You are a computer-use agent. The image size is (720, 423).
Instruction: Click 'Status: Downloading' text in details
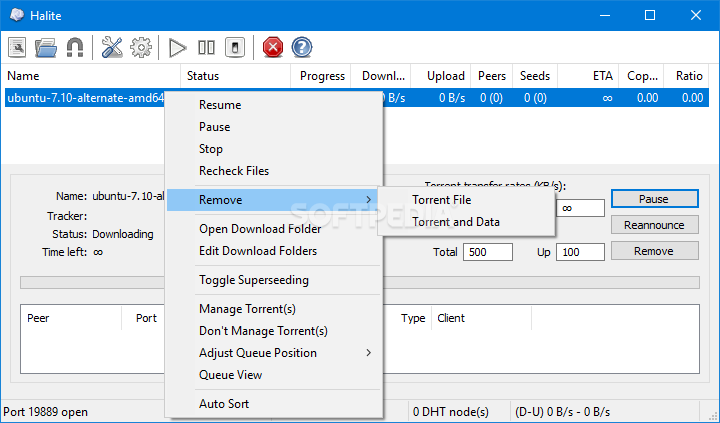[x=102, y=234]
